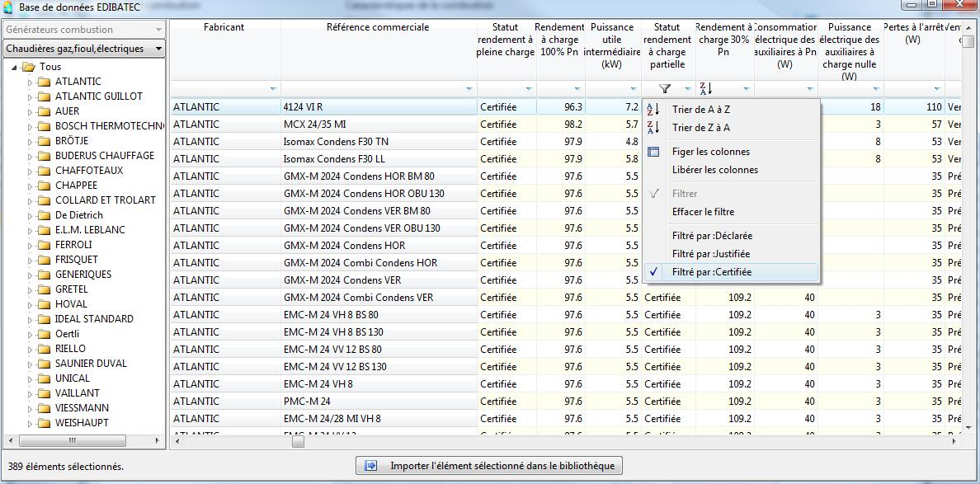
Task: Click the filter funnel icon in Statut charge partielle
Action: pos(665,89)
